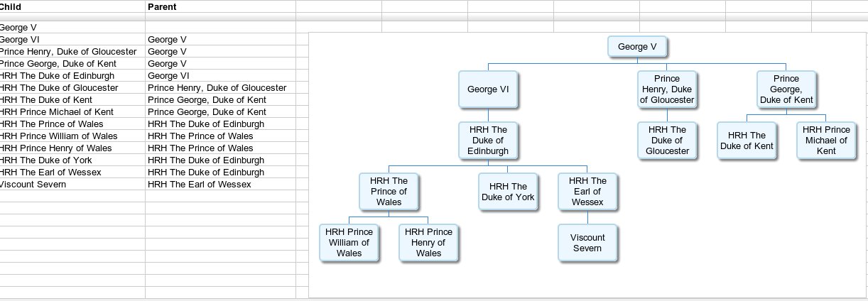Image resolution: width=868 pixels, height=301 pixels.
Task: Select chart node "HRH Prince Michael of Kent"
Action: click(x=826, y=140)
